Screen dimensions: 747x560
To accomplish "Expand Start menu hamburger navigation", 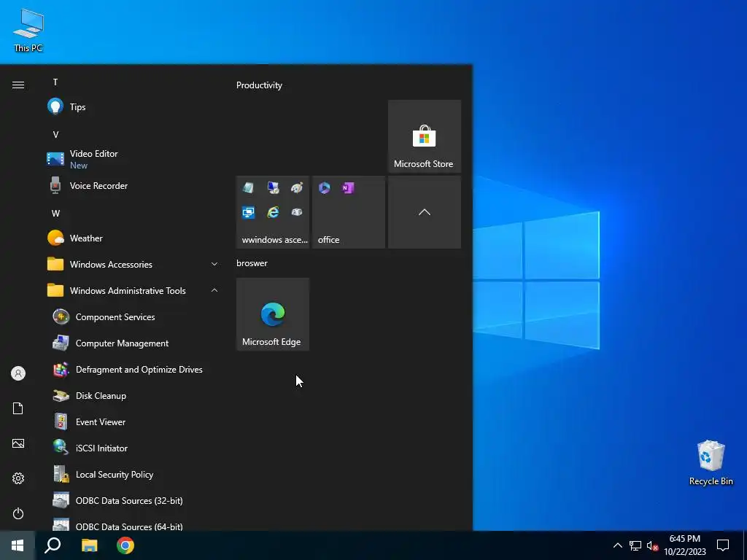I will (18, 85).
